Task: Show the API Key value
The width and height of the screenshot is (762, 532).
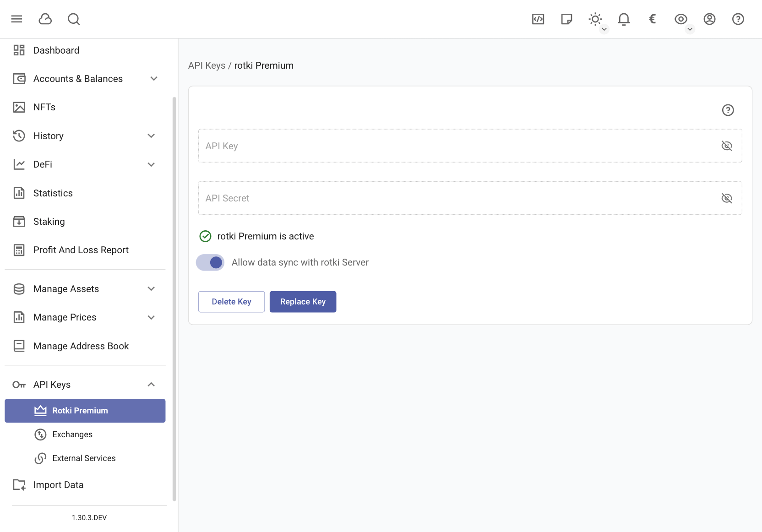Action: [727, 146]
